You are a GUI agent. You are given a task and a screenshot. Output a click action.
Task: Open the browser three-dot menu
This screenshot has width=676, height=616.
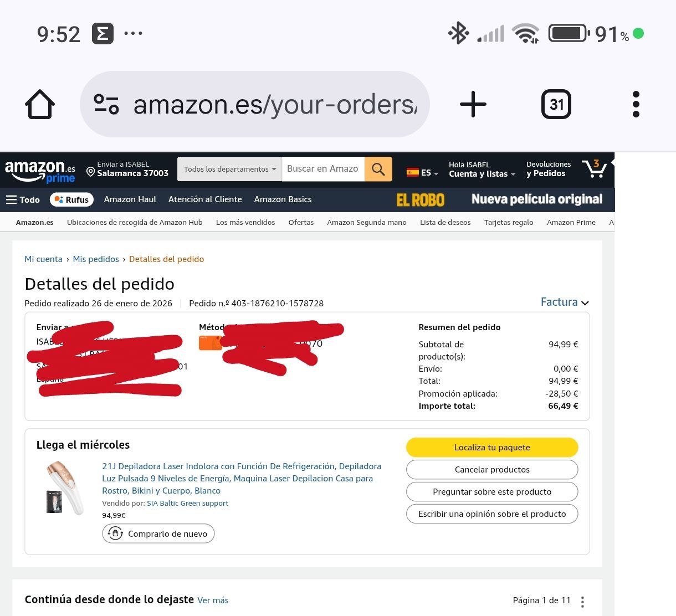(x=636, y=104)
